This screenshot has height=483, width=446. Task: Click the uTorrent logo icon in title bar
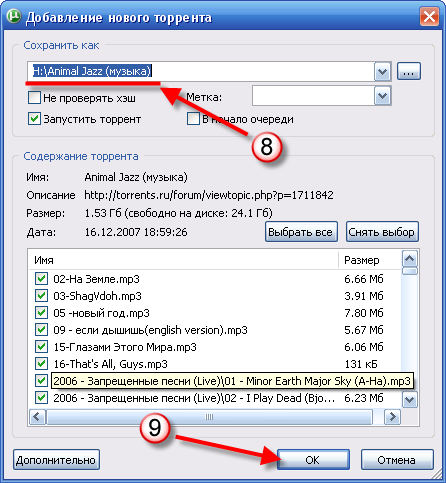(x=14, y=16)
